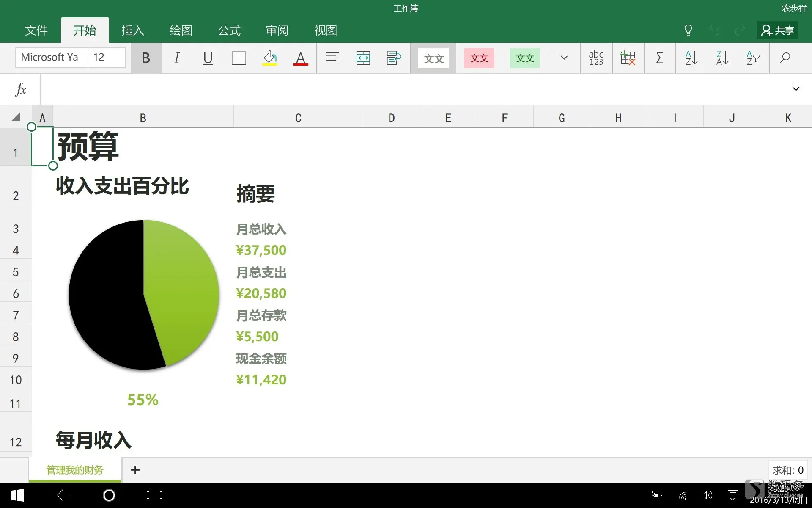Open Tell Me lightbulb help

coord(688,30)
